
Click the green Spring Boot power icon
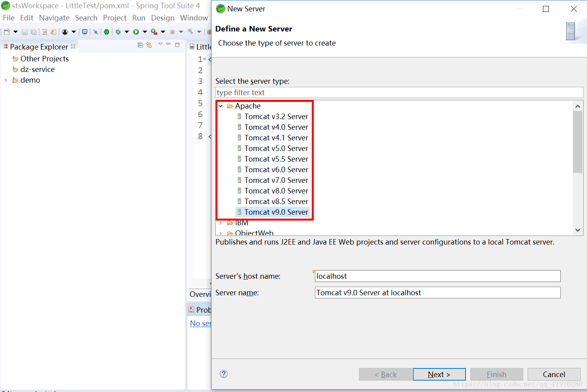click(107, 32)
